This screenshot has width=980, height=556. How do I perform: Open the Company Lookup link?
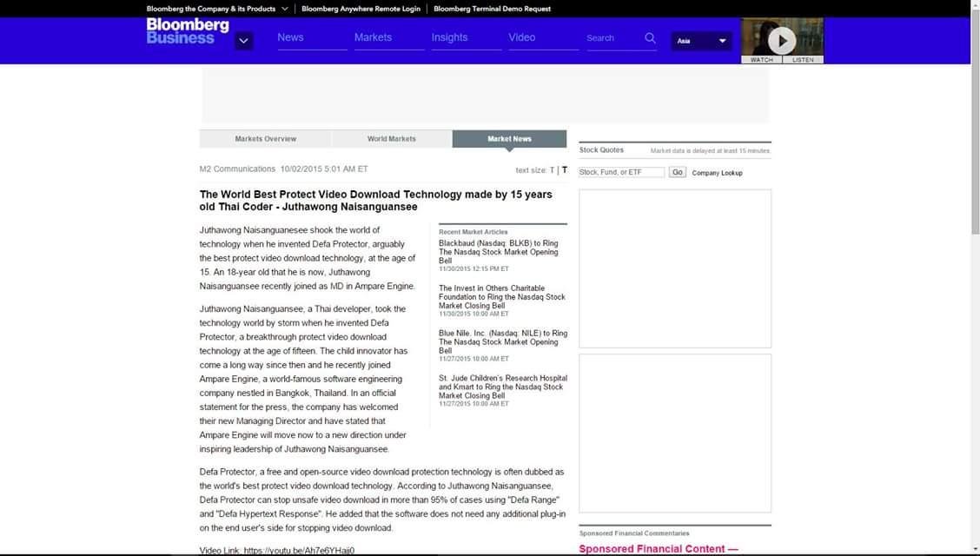pyautogui.click(x=717, y=173)
